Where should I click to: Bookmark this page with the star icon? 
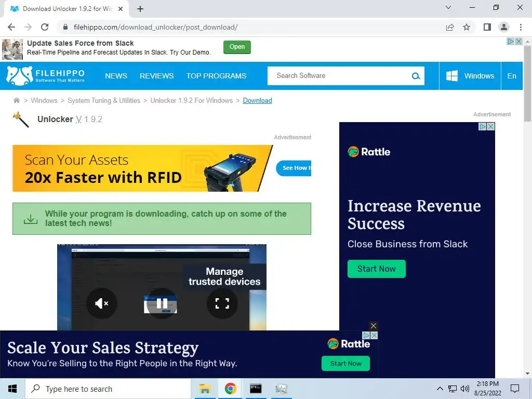tap(467, 27)
